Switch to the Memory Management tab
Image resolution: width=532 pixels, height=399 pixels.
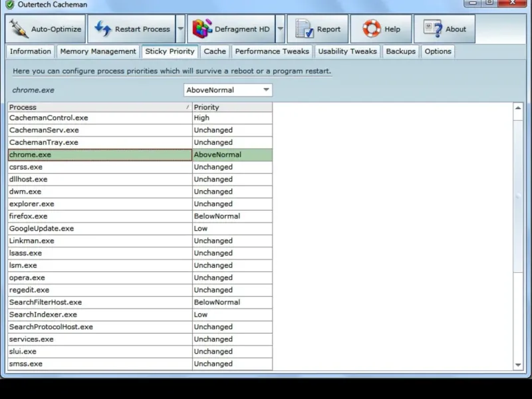98,51
